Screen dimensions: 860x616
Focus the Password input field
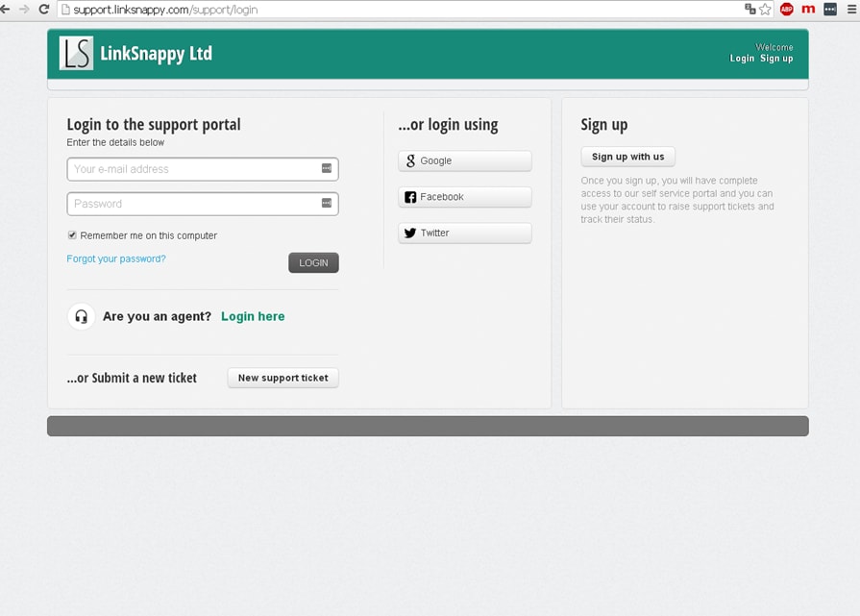[x=203, y=204]
